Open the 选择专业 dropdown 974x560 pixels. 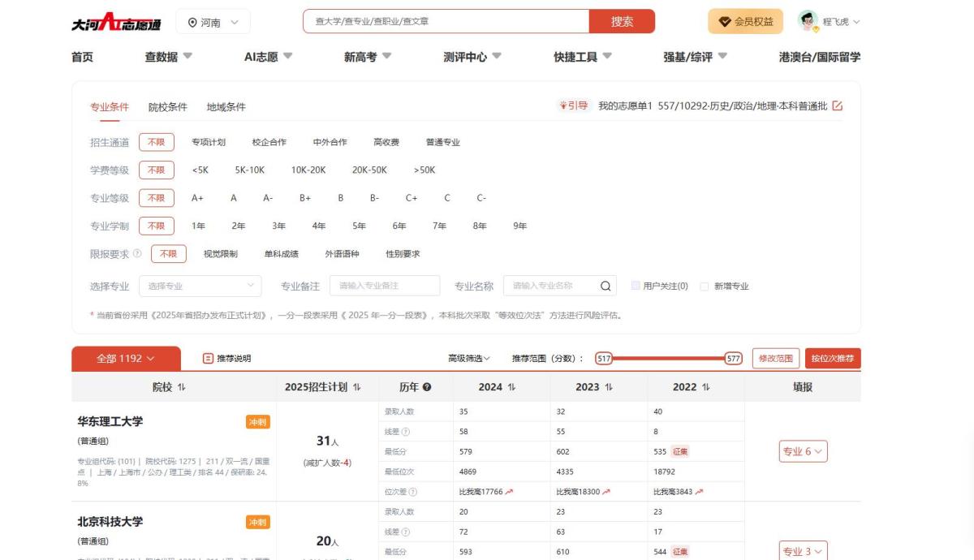point(200,286)
